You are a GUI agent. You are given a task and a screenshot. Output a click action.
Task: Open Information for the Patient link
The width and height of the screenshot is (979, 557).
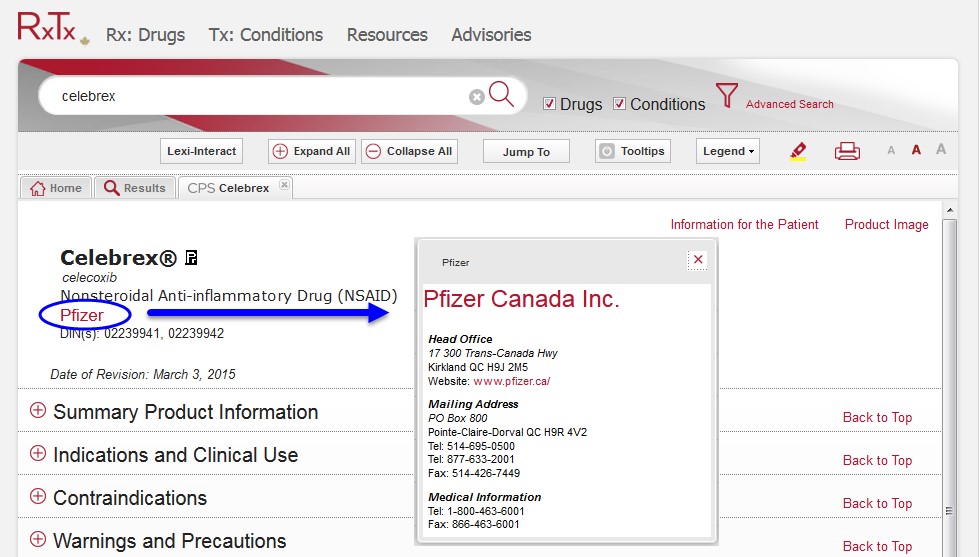point(744,225)
